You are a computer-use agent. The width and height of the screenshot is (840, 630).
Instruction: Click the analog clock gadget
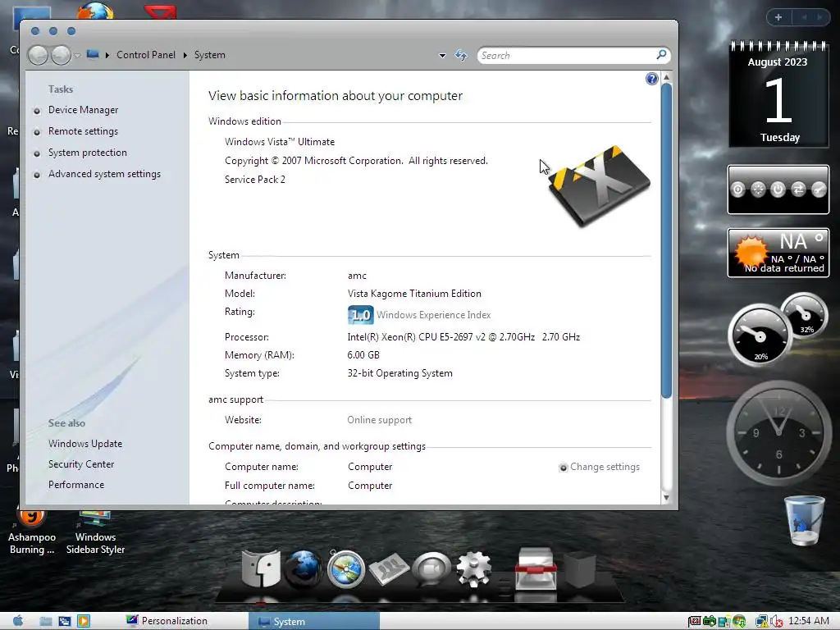(778, 433)
